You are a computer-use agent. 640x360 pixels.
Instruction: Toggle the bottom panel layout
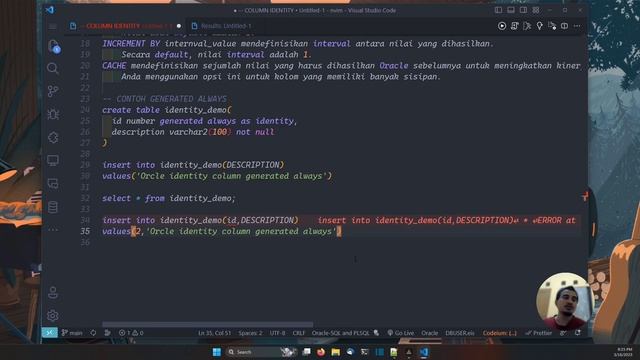[511, 10]
